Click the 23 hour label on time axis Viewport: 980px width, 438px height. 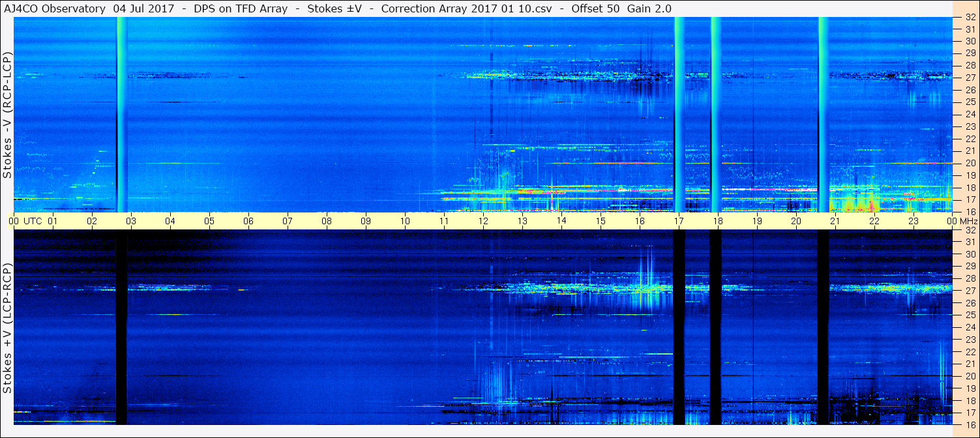(x=913, y=221)
